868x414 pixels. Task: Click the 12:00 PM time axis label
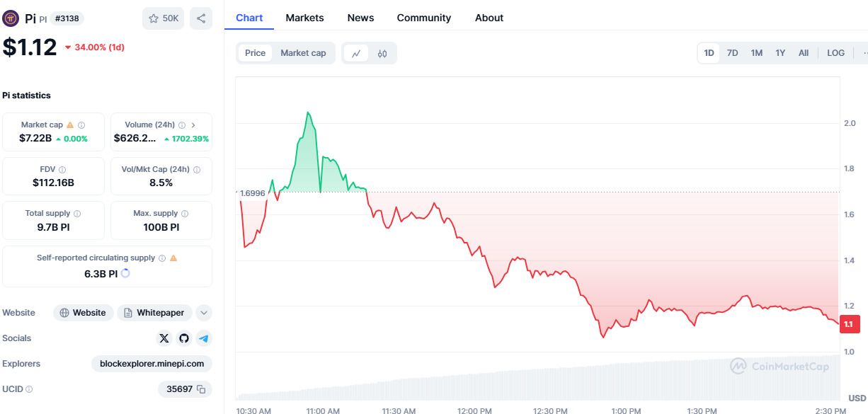tap(474, 410)
